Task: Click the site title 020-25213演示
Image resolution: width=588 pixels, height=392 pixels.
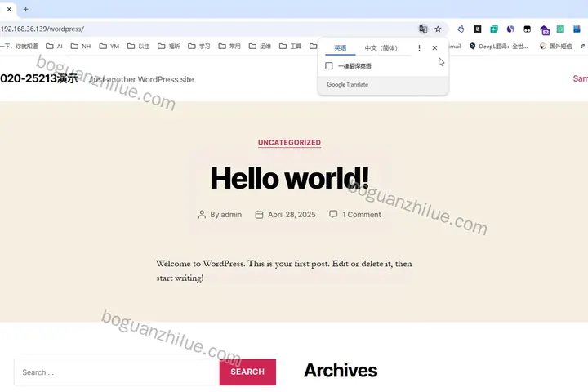Action: [x=39, y=78]
